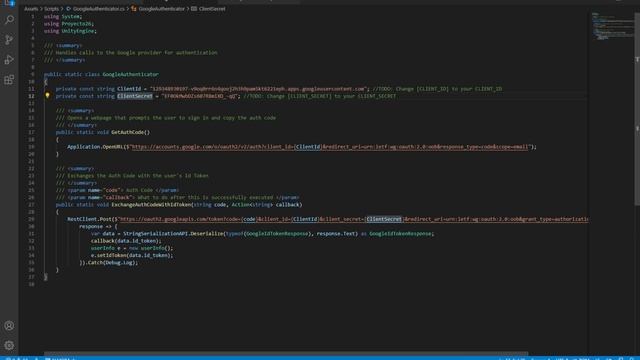
Task: Click the TODO comment about CLIENT_ID
Action: coord(437,89)
